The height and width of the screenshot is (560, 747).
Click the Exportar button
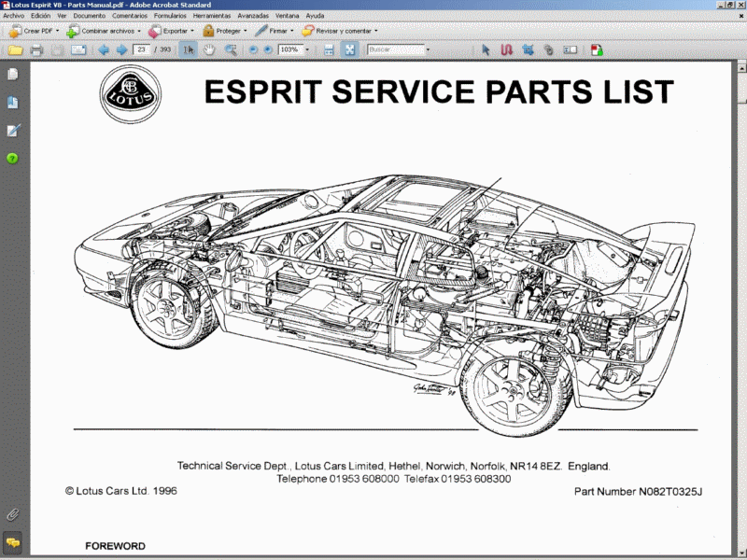pos(171,31)
